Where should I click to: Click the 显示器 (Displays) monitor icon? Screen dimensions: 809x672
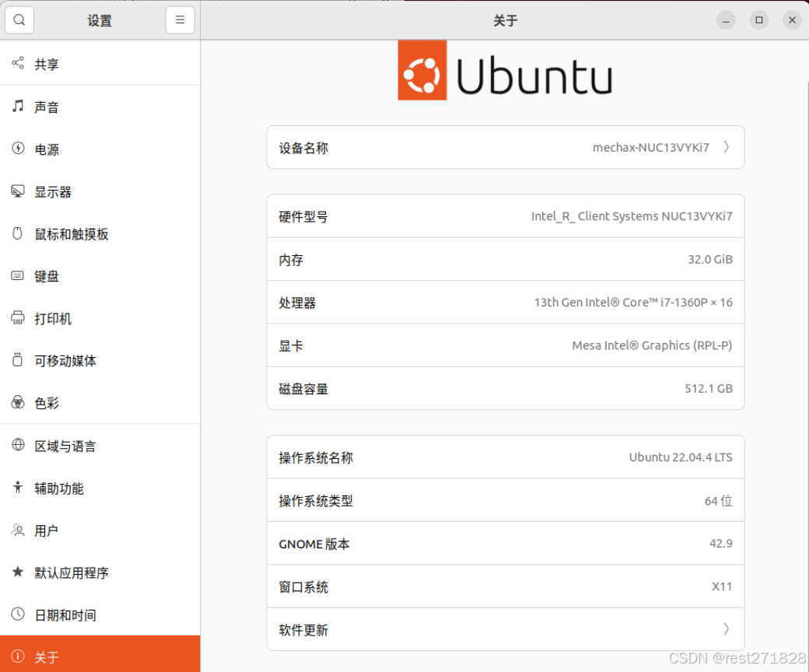(x=17, y=191)
